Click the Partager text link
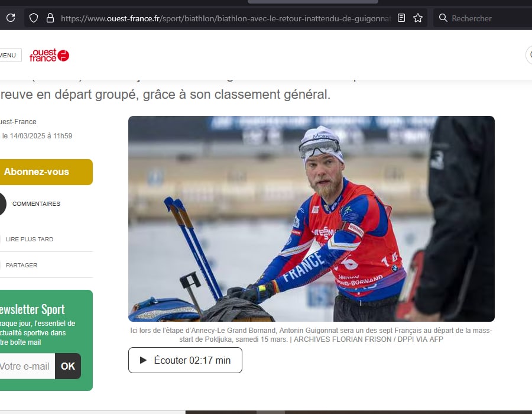Screen dimensions: 532x414 point(22,265)
